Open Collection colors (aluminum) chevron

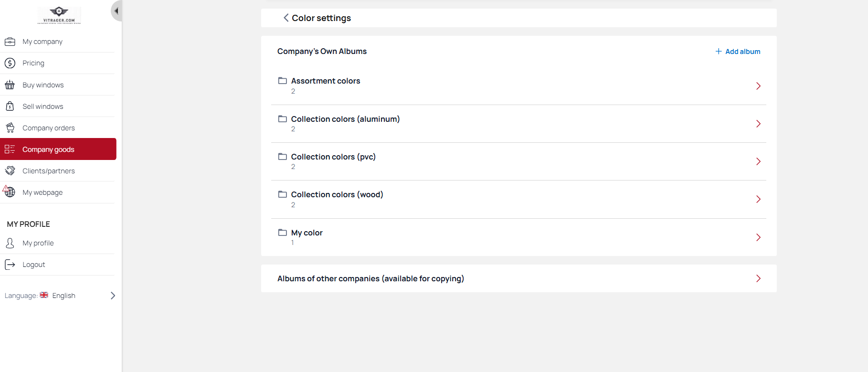pos(758,124)
